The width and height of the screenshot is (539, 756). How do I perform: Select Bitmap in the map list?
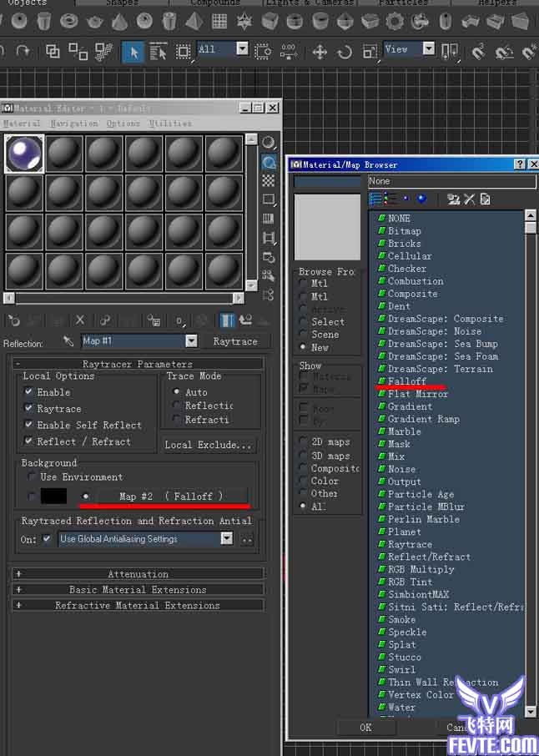[x=404, y=231]
